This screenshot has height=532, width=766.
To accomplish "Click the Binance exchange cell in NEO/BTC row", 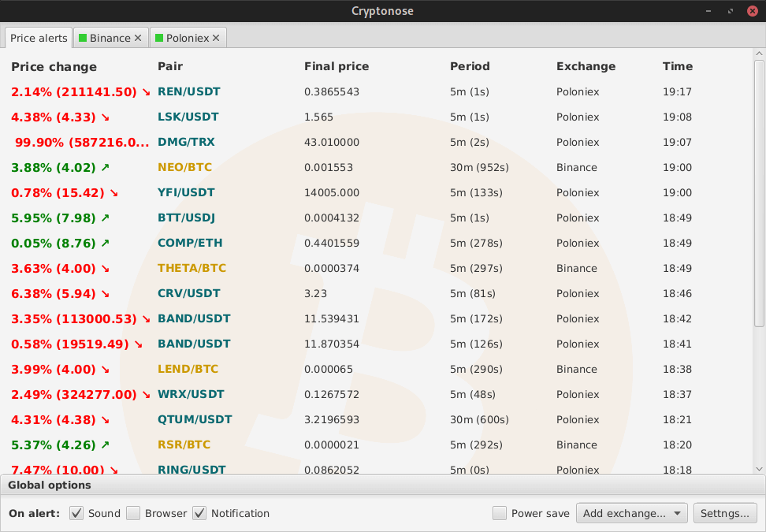I will (x=576, y=168).
